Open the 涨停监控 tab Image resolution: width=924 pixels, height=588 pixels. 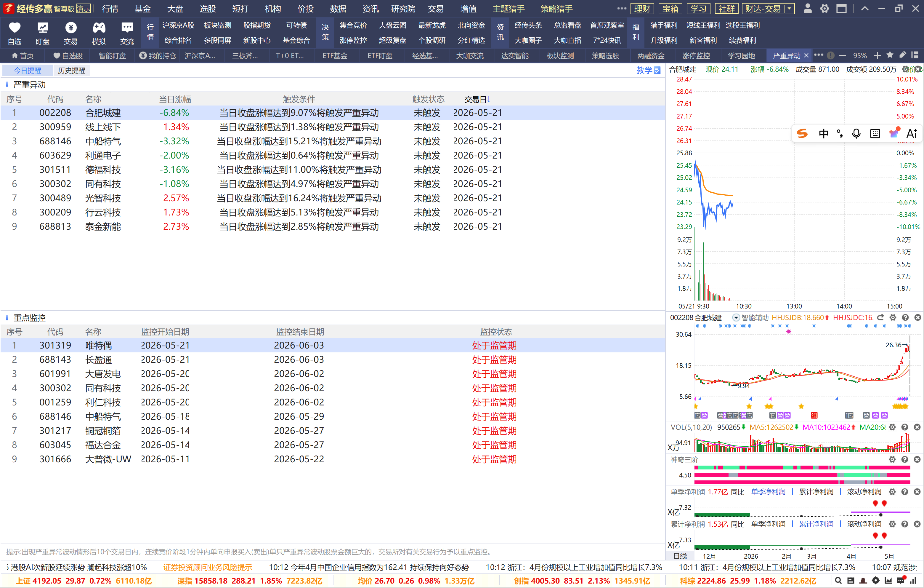pos(696,56)
